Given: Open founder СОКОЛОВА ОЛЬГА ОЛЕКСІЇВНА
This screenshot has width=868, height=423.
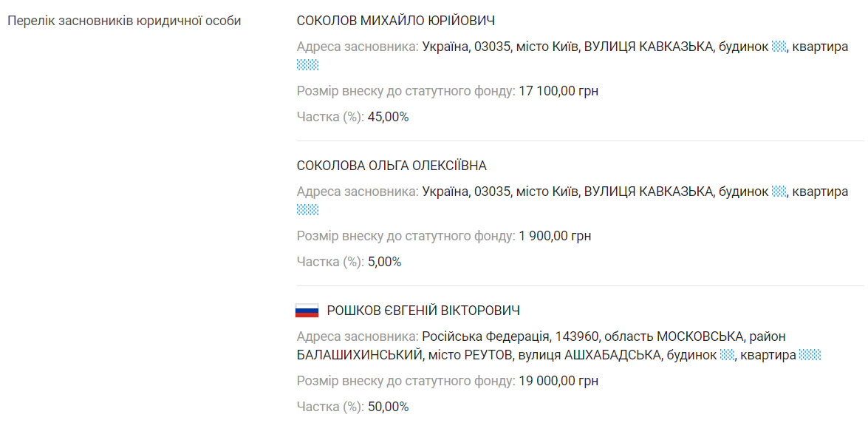Looking at the screenshot, I should point(392,166).
